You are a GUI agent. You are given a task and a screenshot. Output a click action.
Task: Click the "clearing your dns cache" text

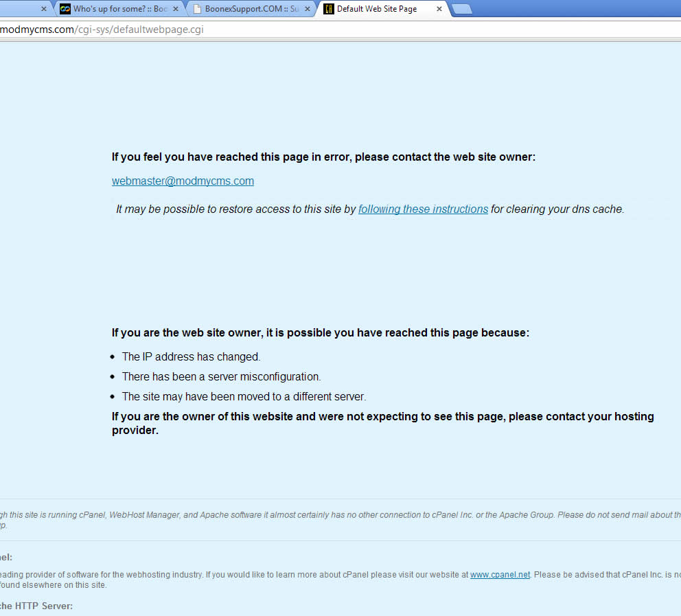pyautogui.click(x=564, y=209)
